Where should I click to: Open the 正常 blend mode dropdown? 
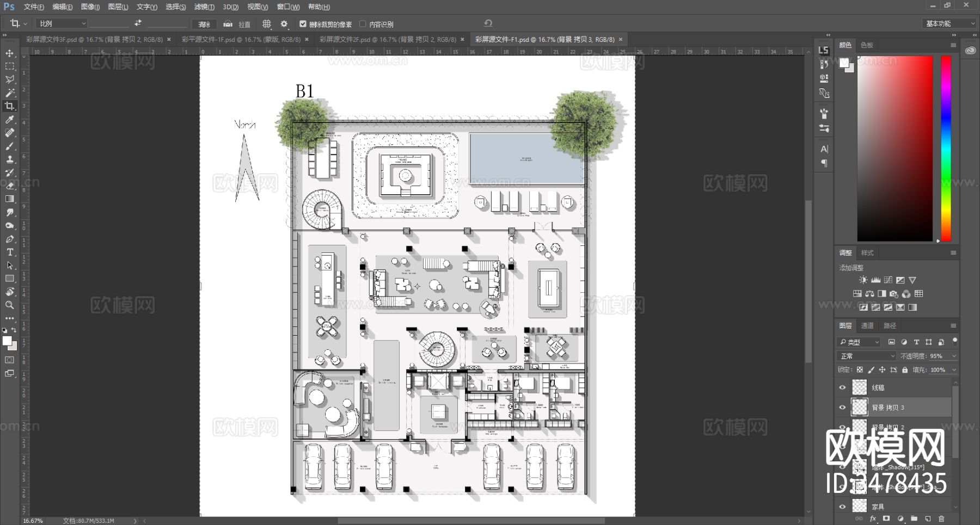[x=867, y=356]
